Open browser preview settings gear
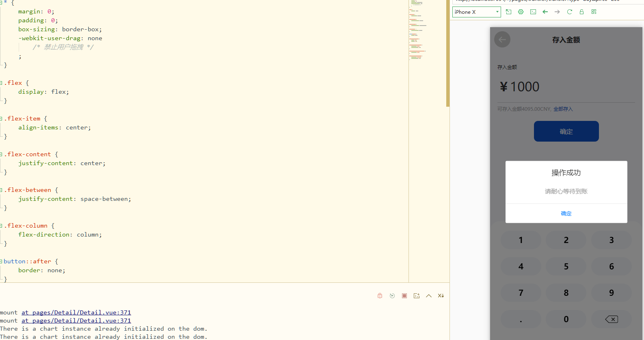The height and width of the screenshot is (340, 644). tap(521, 12)
